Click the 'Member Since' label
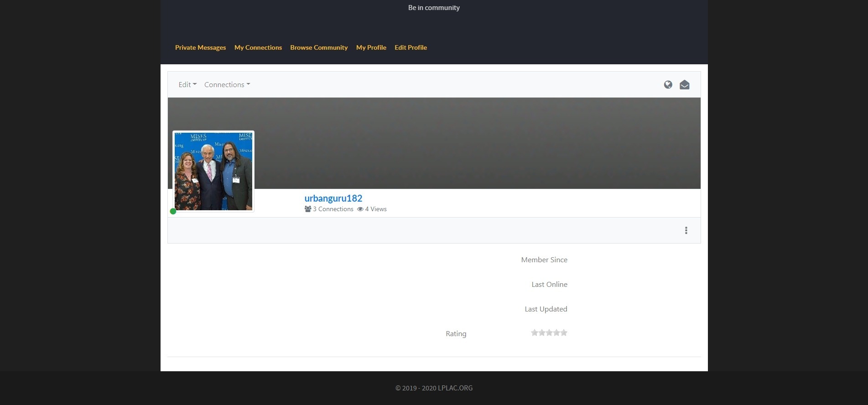The height and width of the screenshot is (405, 868). 544,260
